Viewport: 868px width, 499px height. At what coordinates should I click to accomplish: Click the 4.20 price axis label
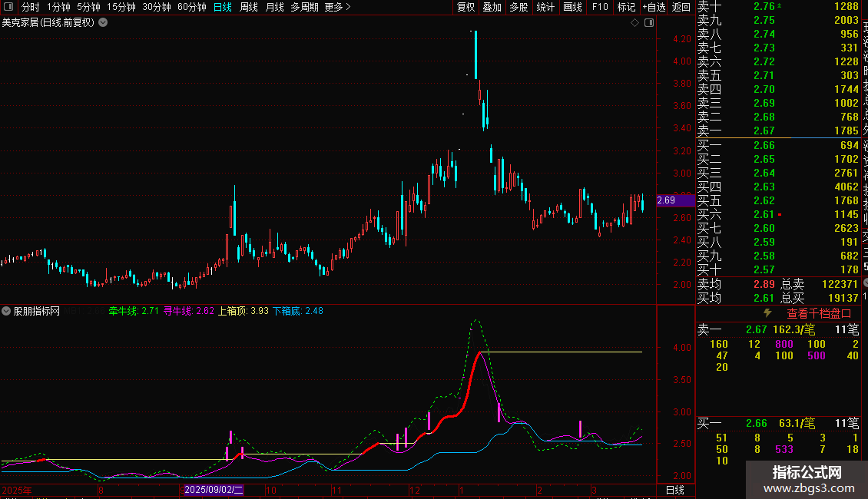point(682,38)
